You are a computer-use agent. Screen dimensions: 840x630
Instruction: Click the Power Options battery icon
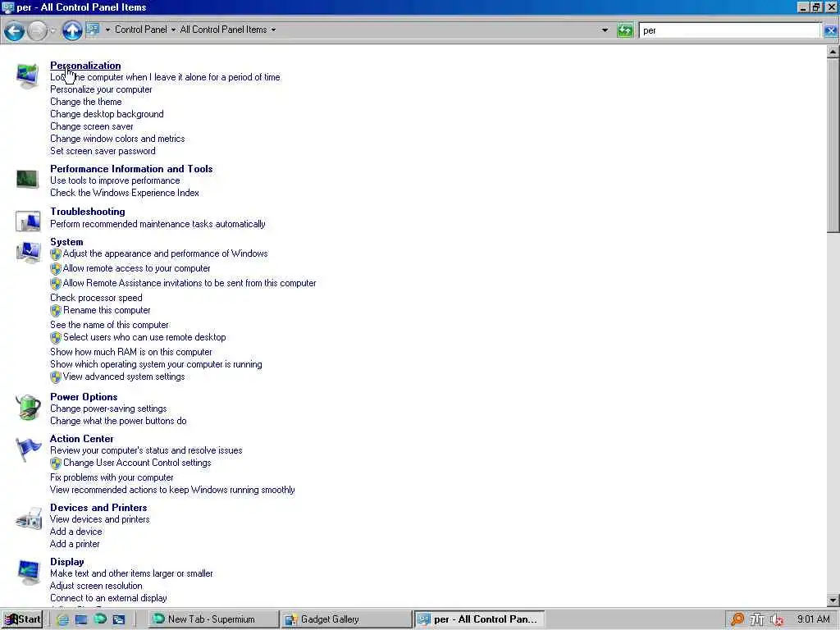[x=27, y=407]
